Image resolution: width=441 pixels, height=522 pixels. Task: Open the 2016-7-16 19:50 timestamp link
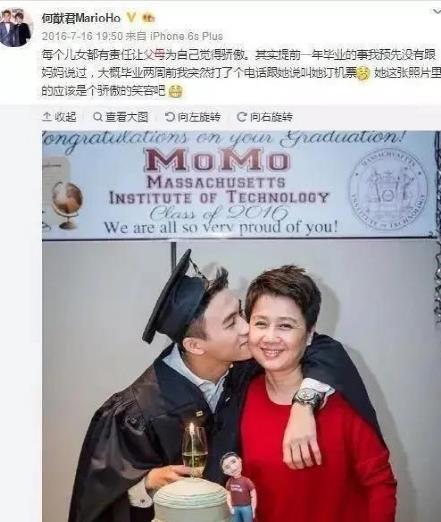82,36
